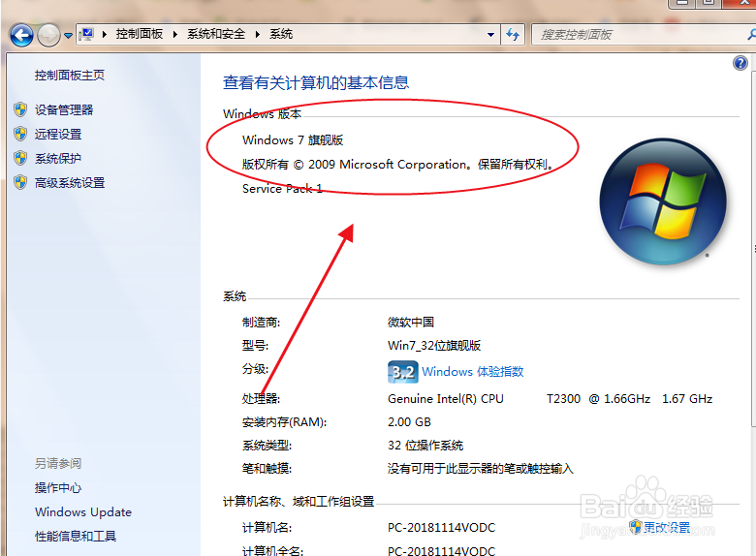
Task: Open 控制面板主页 link
Action: tap(70, 76)
